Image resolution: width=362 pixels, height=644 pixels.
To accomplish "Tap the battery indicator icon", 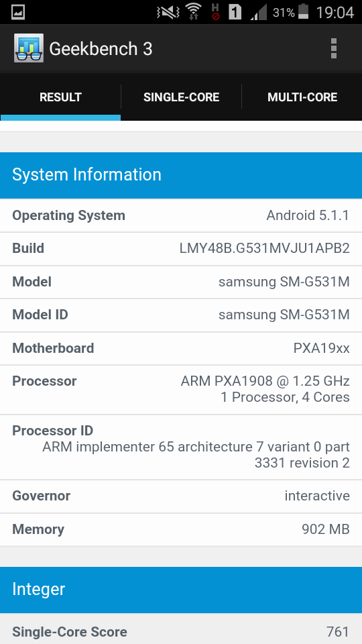I will [x=303, y=12].
